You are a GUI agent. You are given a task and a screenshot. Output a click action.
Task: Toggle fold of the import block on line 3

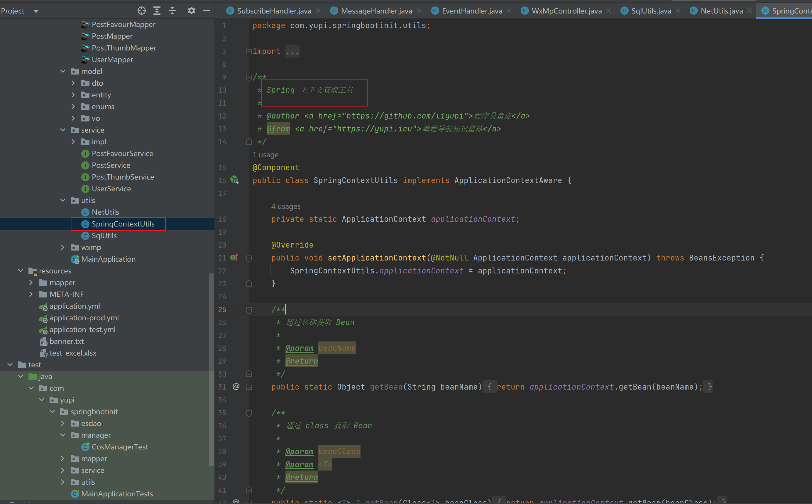249,51
